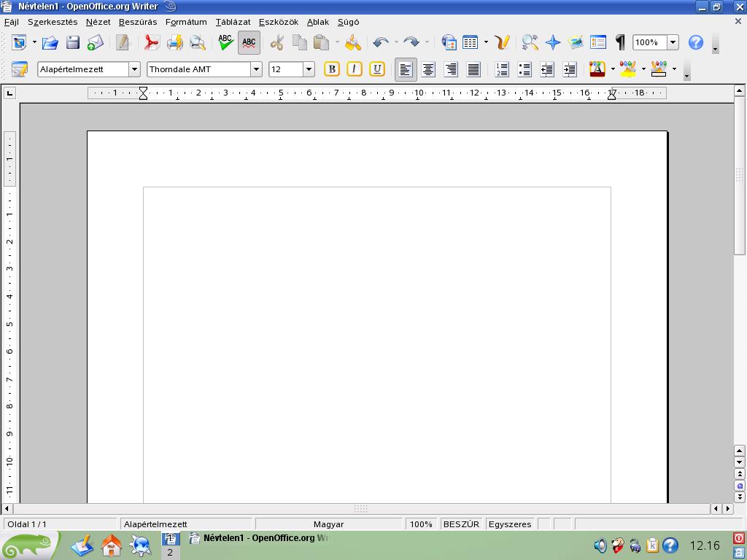Send document as e-mail icon
The image size is (747, 560).
(96, 42)
